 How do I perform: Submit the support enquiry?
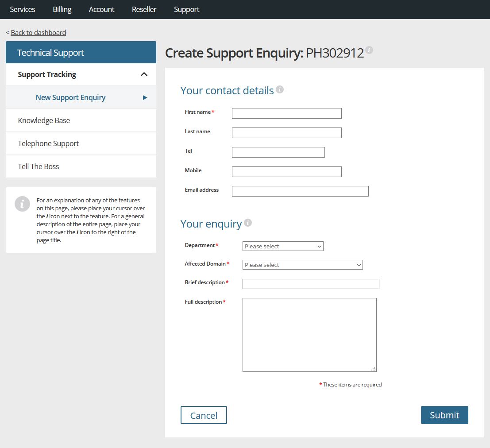coord(444,415)
